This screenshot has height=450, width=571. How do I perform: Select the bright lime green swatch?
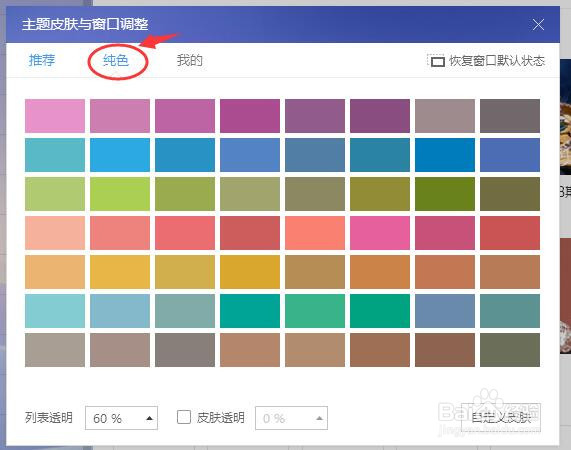(120, 194)
